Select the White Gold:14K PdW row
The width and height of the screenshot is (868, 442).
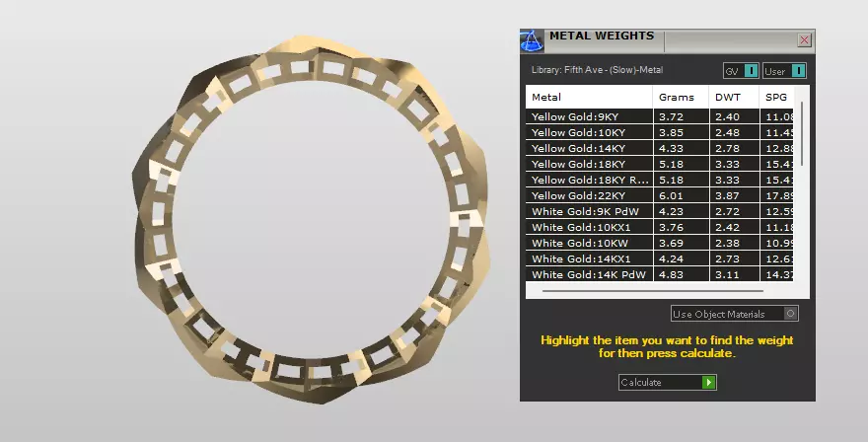pyautogui.click(x=659, y=274)
